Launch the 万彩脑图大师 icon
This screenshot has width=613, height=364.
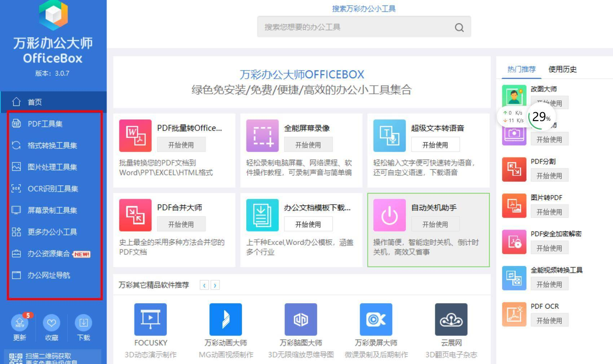[301, 319]
